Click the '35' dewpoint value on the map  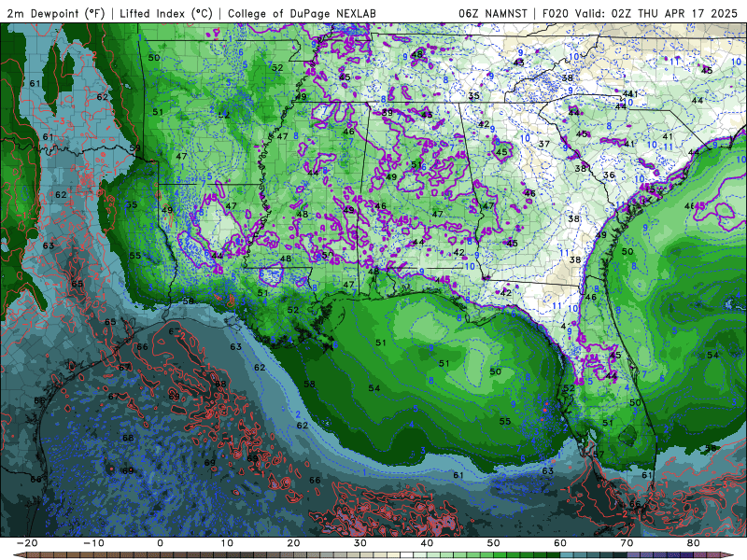click(x=473, y=96)
